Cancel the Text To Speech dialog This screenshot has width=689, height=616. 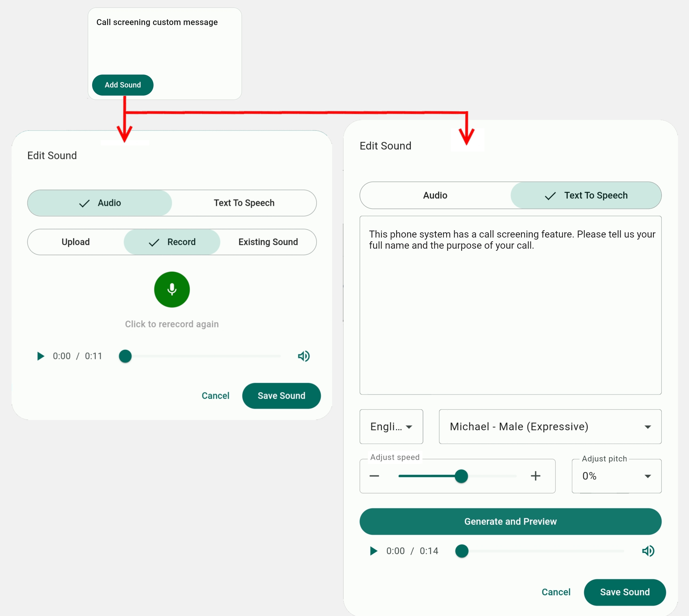[556, 592]
